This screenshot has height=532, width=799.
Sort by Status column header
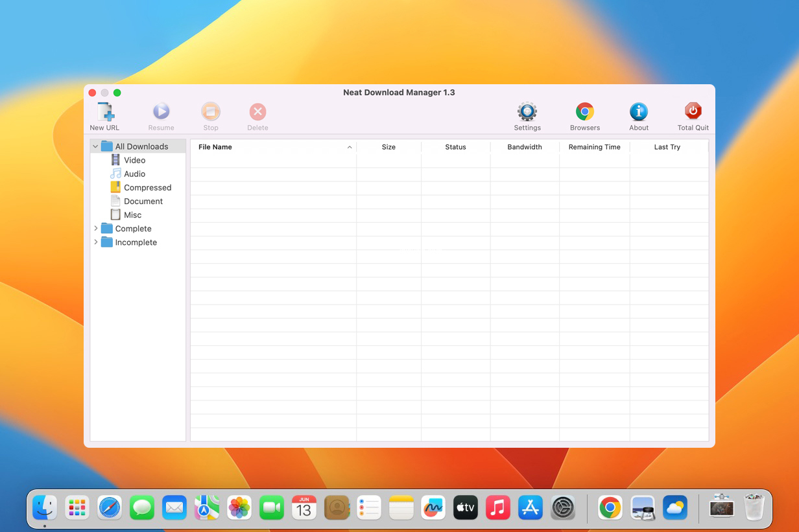tap(455, 147)
